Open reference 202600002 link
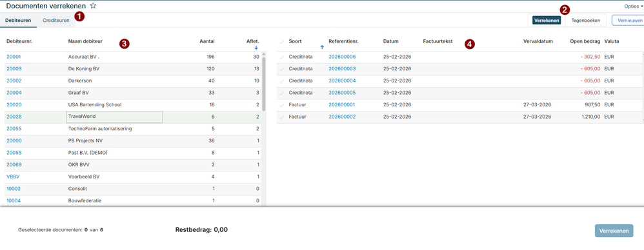 (x=342, y=117)
